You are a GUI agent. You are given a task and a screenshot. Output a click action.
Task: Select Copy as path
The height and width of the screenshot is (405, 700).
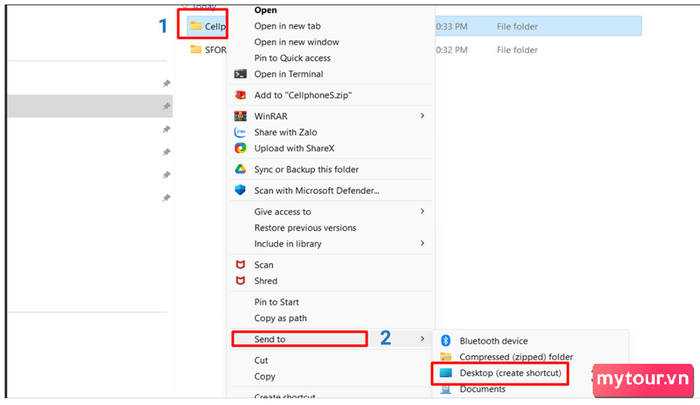coord(280,318)
